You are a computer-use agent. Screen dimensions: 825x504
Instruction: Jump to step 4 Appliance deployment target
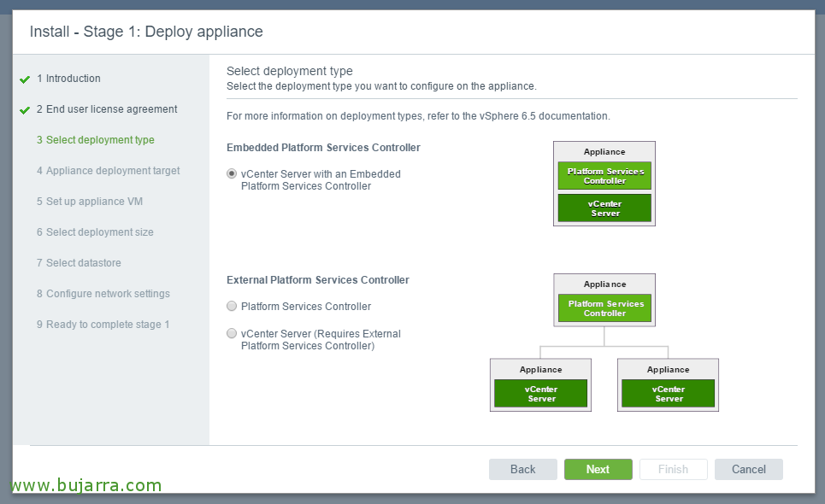tap(113, 171)
